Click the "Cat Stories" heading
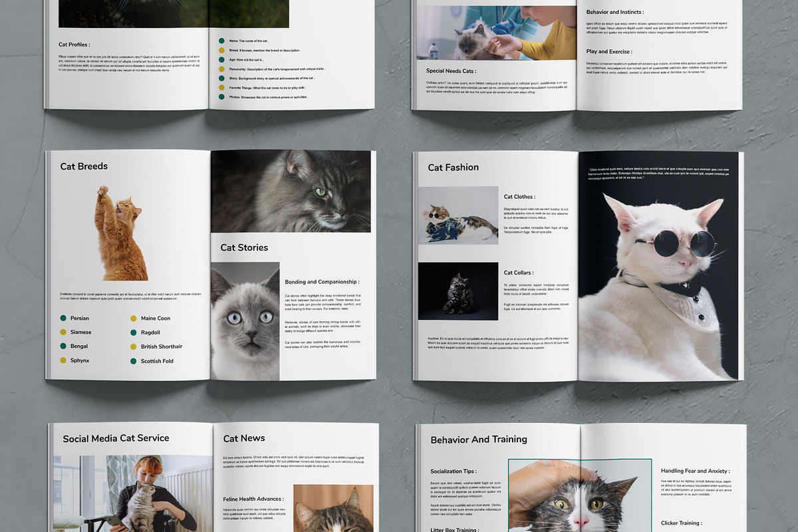 point(244,247)
